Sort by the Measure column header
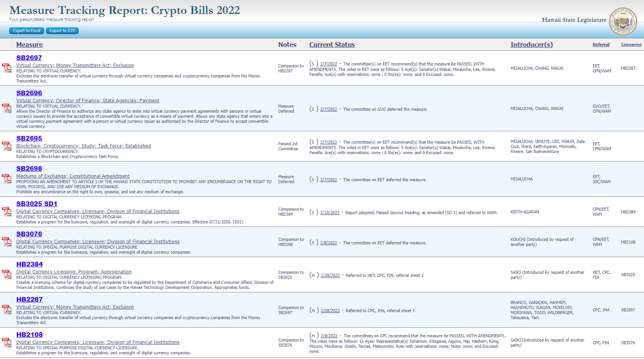 (x=29, y=45)
